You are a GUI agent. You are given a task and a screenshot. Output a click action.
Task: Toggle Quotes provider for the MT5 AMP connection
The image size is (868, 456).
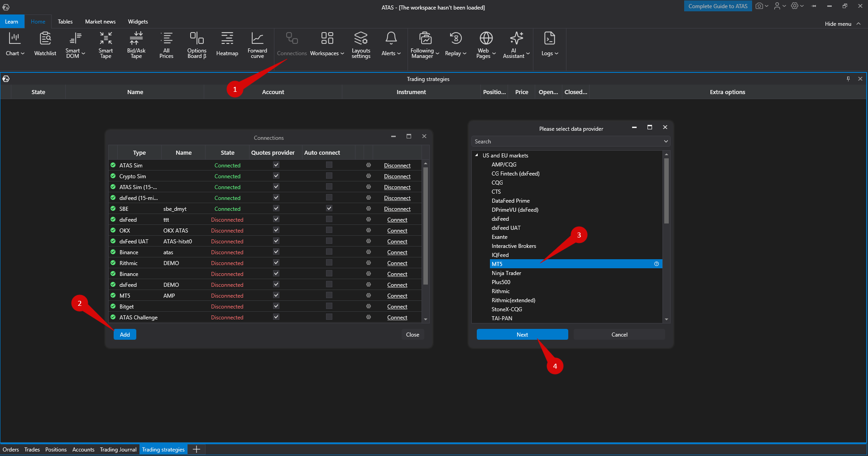[276, 295]
